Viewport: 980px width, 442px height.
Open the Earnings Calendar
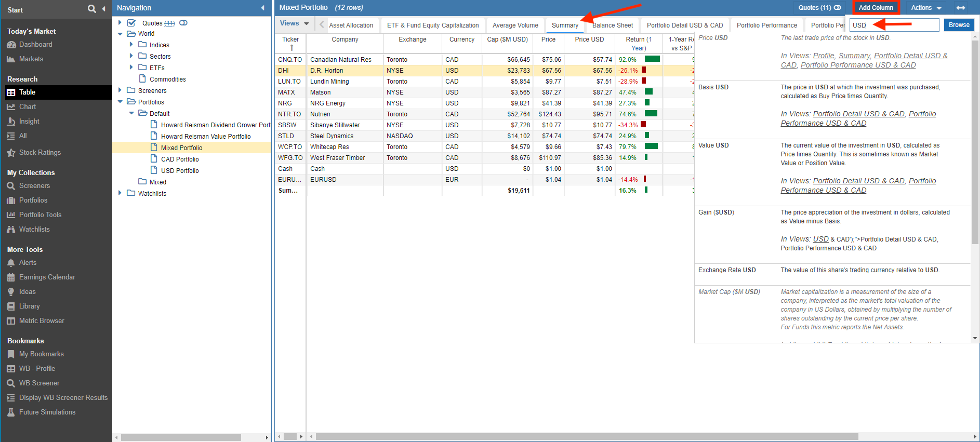click(x=47, y=277)
